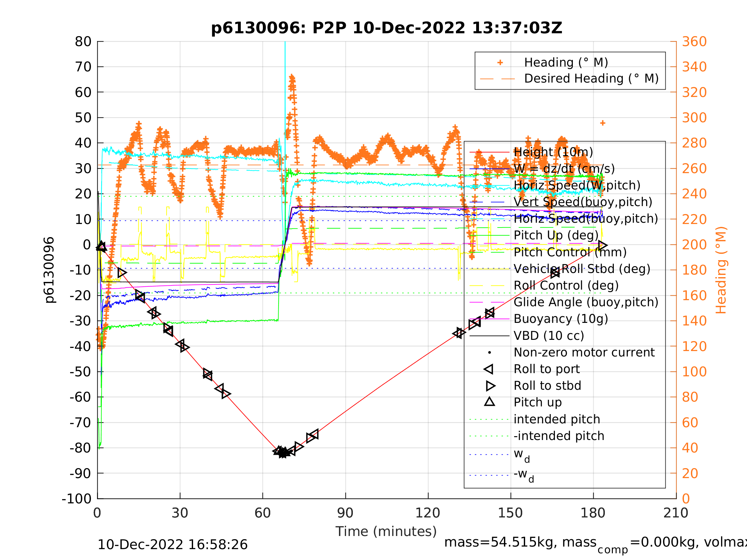The height and width of the screenshot is (560, 747).
Task: Click the orange 'Heading (°M)' right axis label
Action: [x=721, y=270]
